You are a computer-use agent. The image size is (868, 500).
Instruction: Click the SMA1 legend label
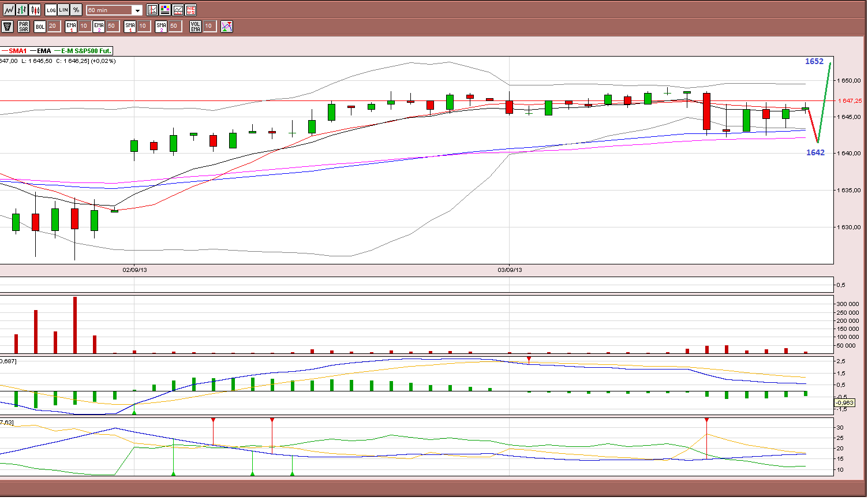tap(18, 51)
